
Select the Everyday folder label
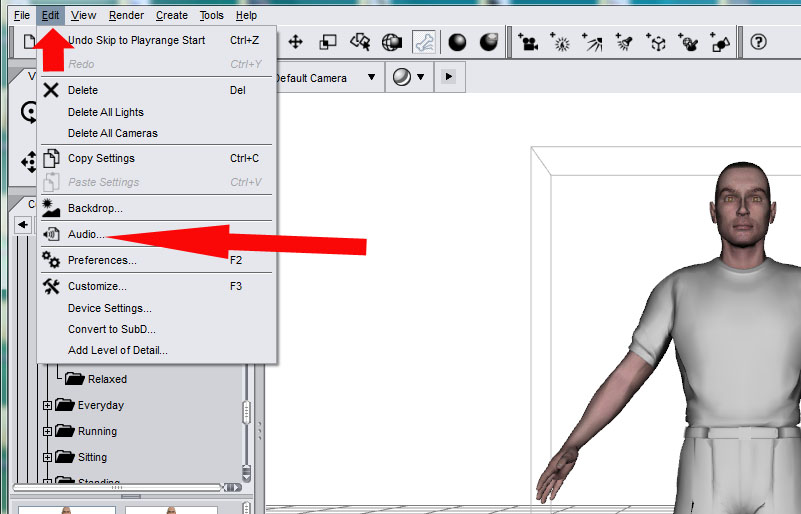click(101, 405)
